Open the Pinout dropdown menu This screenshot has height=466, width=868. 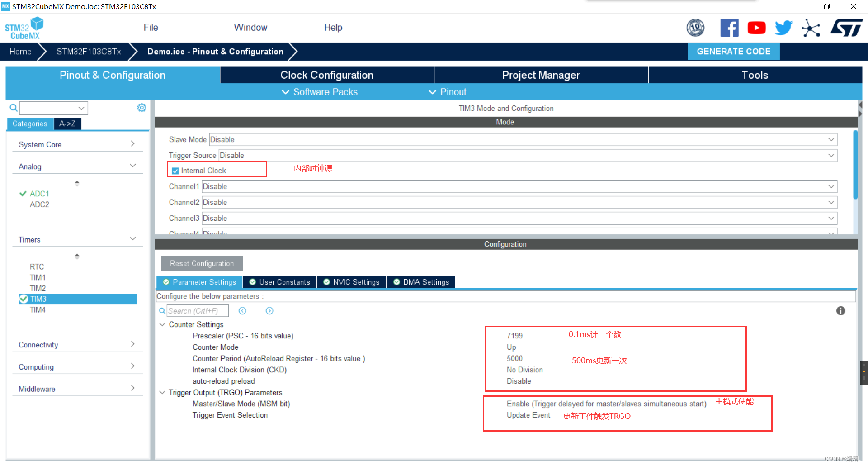447,92
